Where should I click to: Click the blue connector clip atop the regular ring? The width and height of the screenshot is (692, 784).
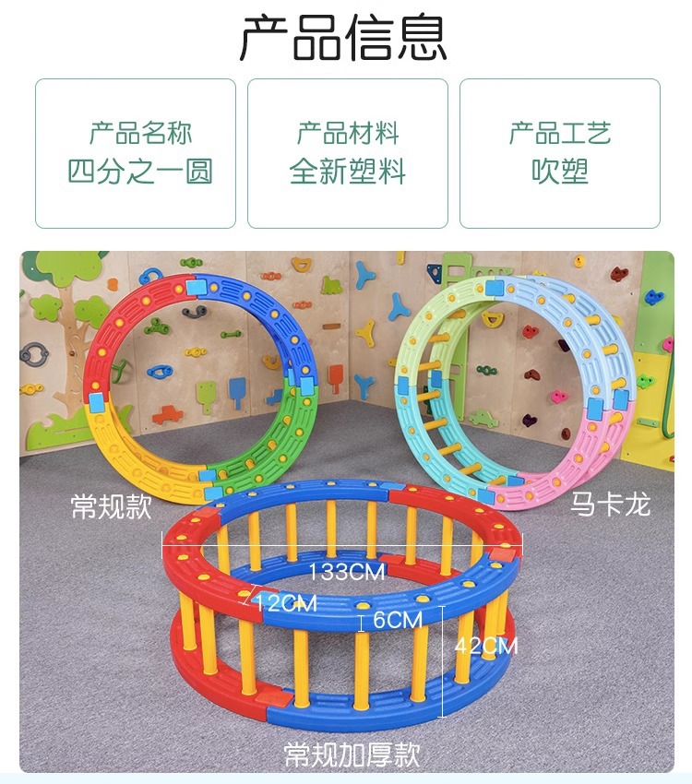point(194,289)
